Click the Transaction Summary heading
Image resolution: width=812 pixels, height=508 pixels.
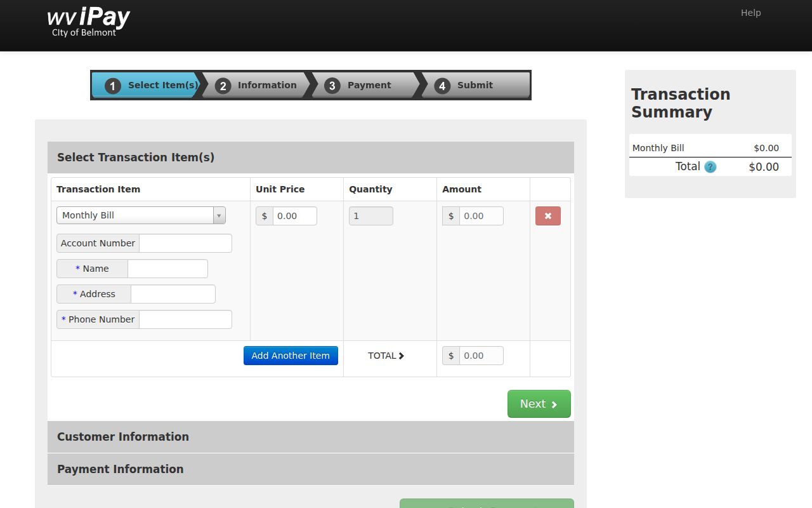coord(681,103)
